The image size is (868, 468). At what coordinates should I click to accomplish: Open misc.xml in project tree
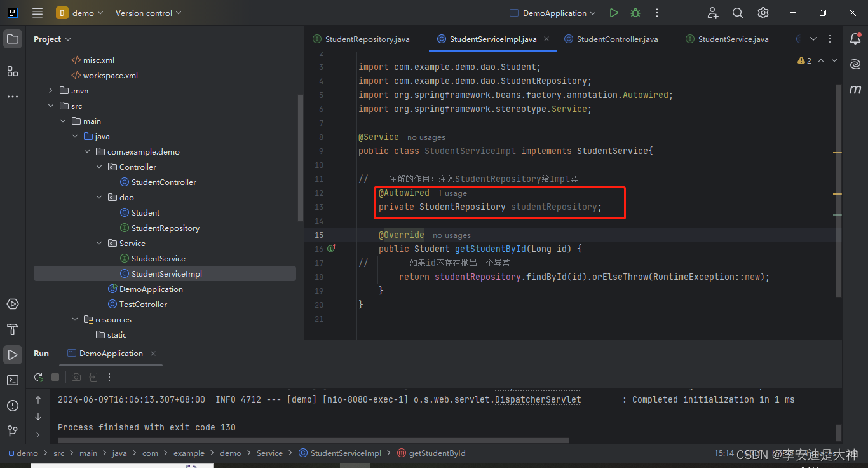[98, 60]
